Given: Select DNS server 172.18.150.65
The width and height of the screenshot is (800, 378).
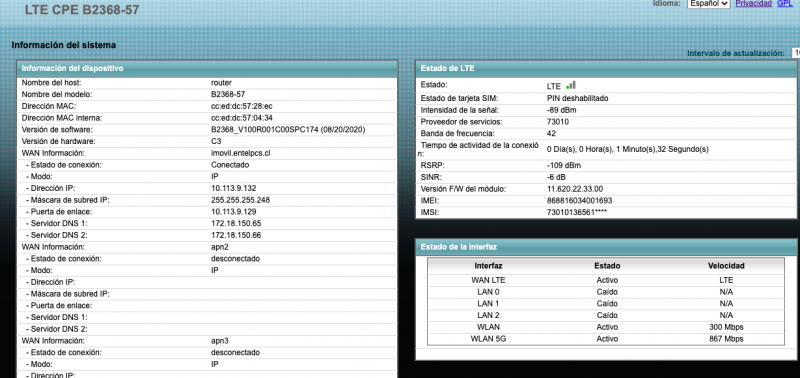Looking at the screenshot, I should point(236,223).
